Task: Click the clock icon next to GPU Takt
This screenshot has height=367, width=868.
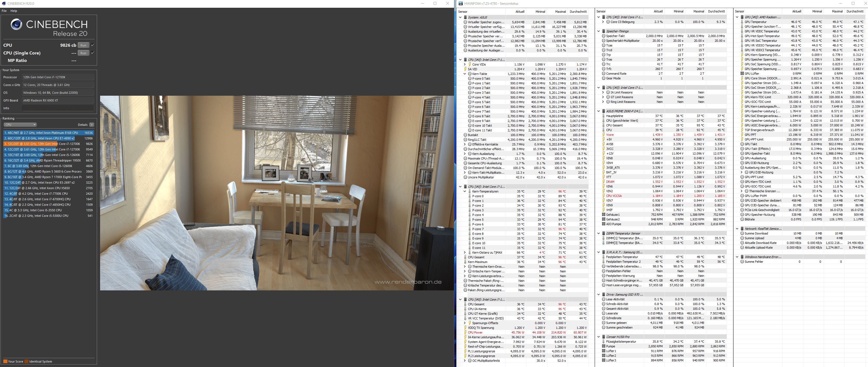Action: [x=742, y=144]
